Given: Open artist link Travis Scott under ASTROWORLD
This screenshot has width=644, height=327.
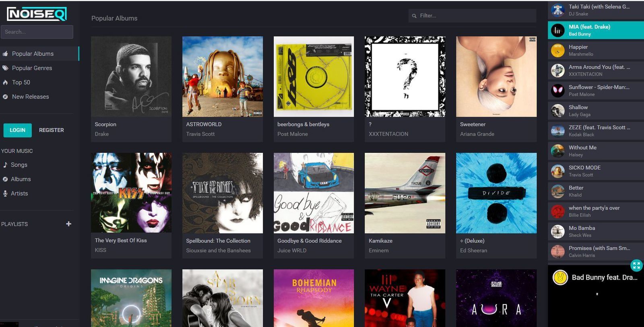Looking at the screenshot, I should click(200, 134).
